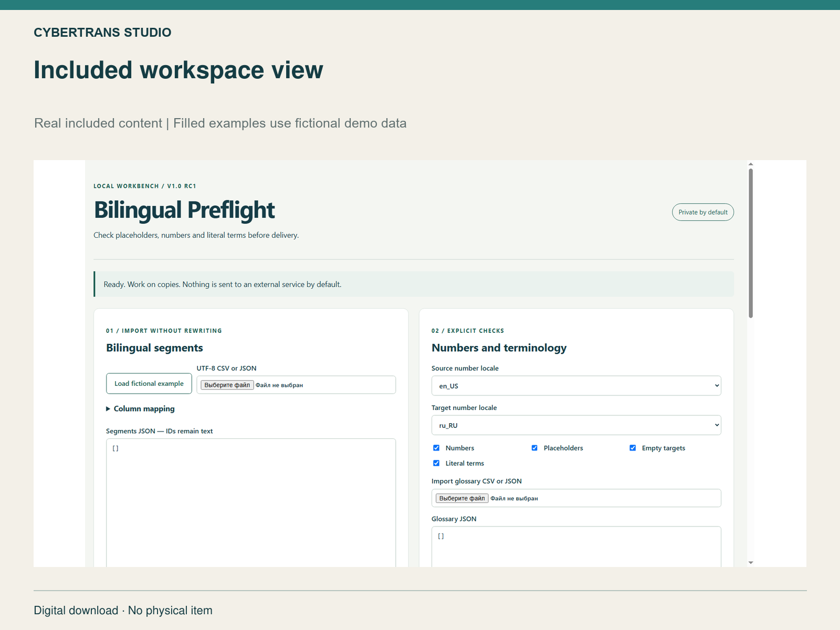The height and width of the screenshot is (630, 840).
Task: Open the Target number locale dropdown
Action: [576, 425]
